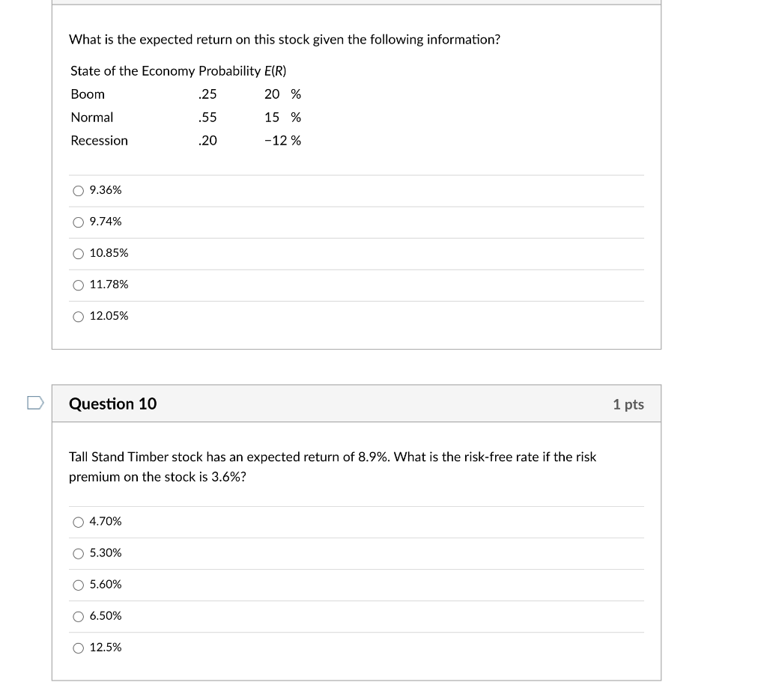Click the Tall Stand Timber question text
This screenshot has width=767, height=700.
[x=333, y=466]
